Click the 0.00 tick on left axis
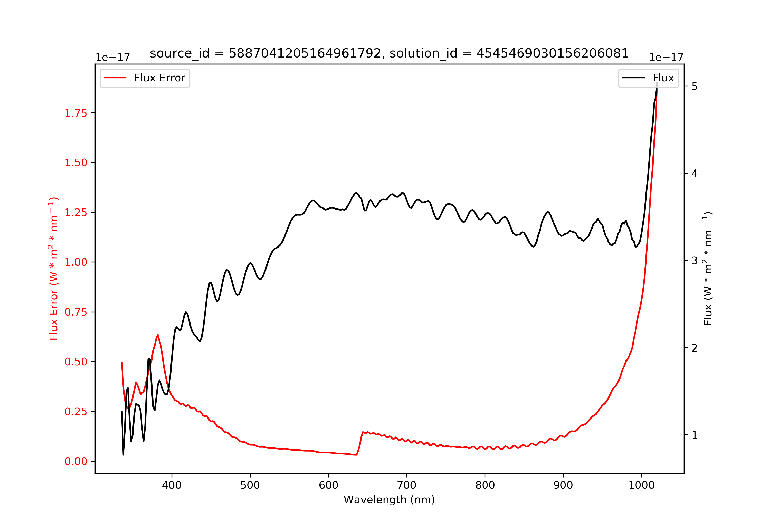 click(76, 461)
